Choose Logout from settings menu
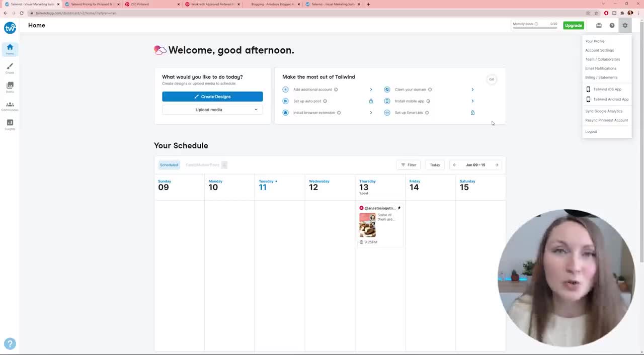Image resolution: width=644 pixels, height=355 pixels. pyautogui.click(x=591, y=132)
